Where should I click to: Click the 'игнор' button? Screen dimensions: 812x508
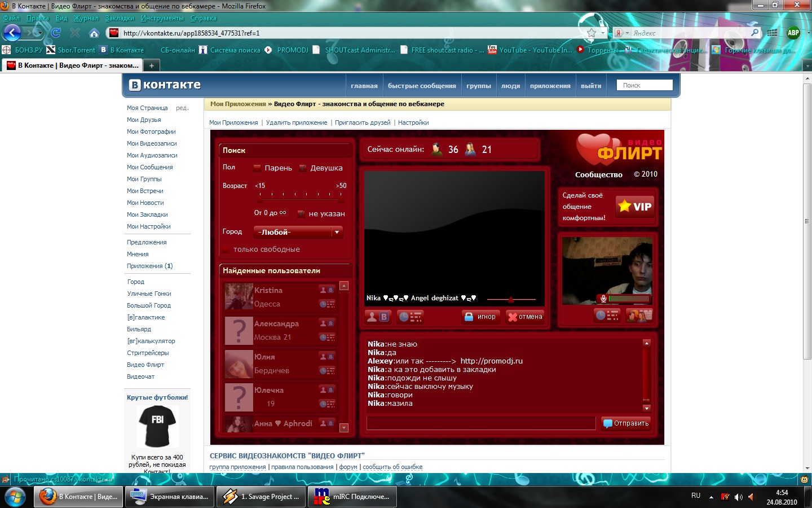click(481, 317)
